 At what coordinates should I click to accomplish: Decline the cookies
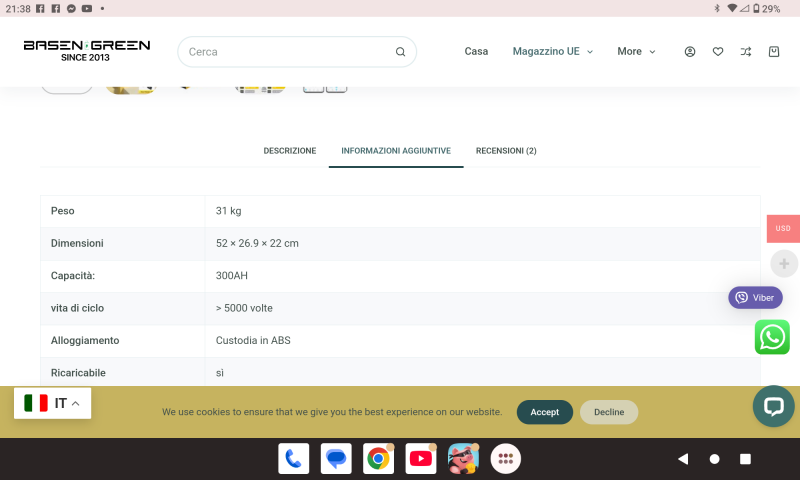tap(609, 412)
